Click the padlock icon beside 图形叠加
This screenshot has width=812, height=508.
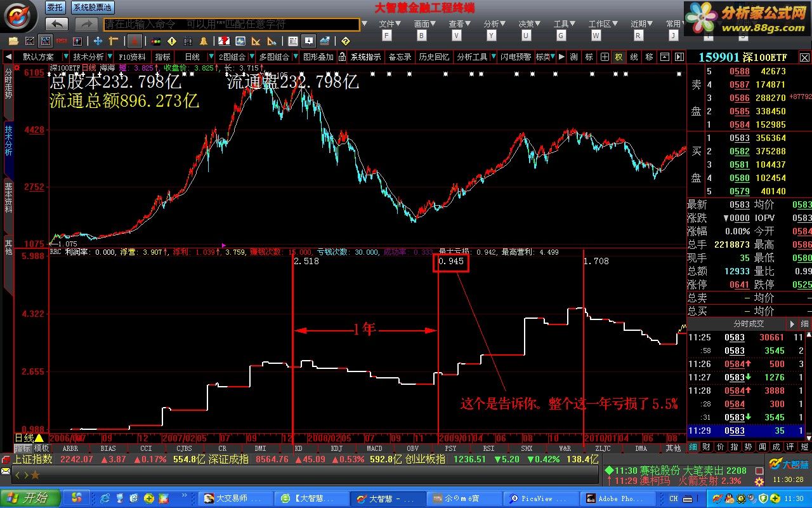(x=343, y=57)
